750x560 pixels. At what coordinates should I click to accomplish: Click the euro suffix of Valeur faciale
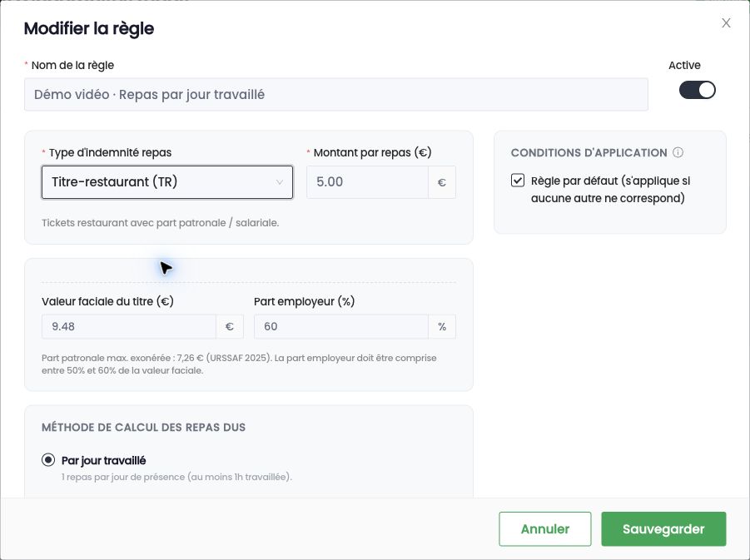(x=230, y=327)
